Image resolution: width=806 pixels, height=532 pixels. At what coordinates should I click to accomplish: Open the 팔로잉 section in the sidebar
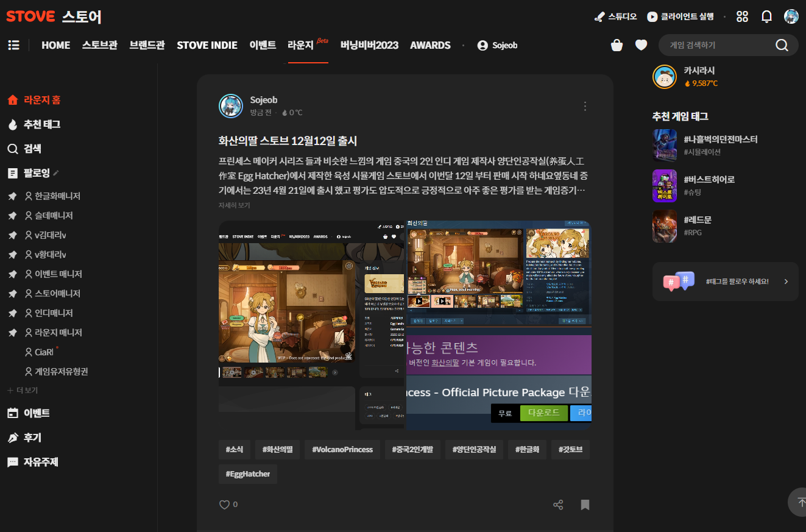(x=29, y=173)
